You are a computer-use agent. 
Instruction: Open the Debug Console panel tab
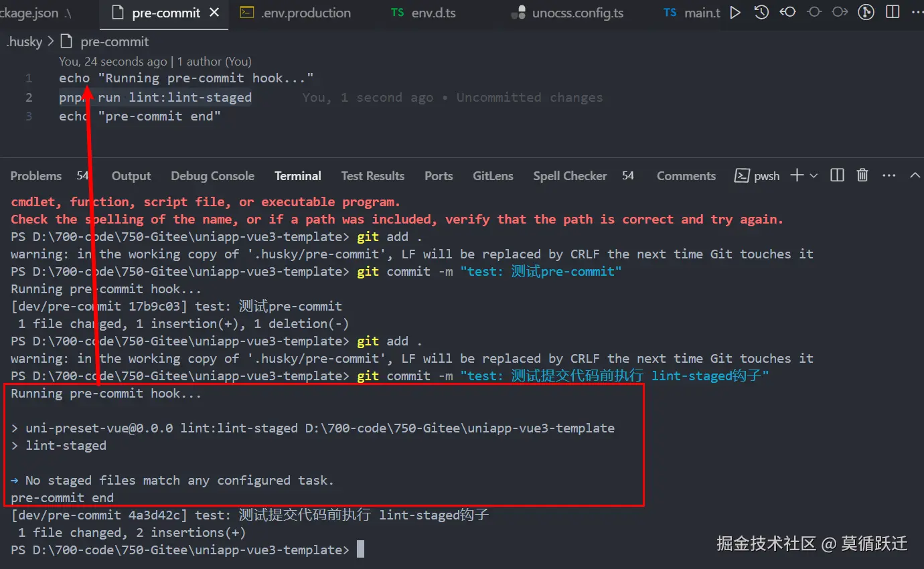(x=212, y=176)
